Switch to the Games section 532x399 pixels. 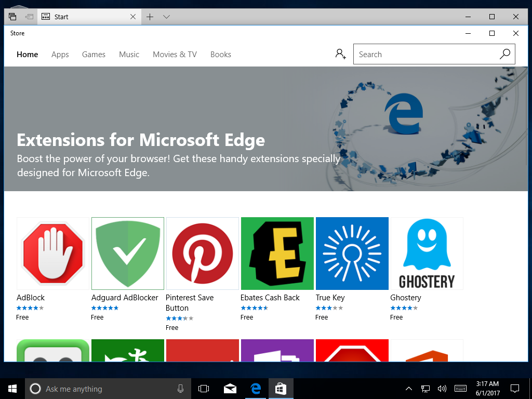coord(94,54)
